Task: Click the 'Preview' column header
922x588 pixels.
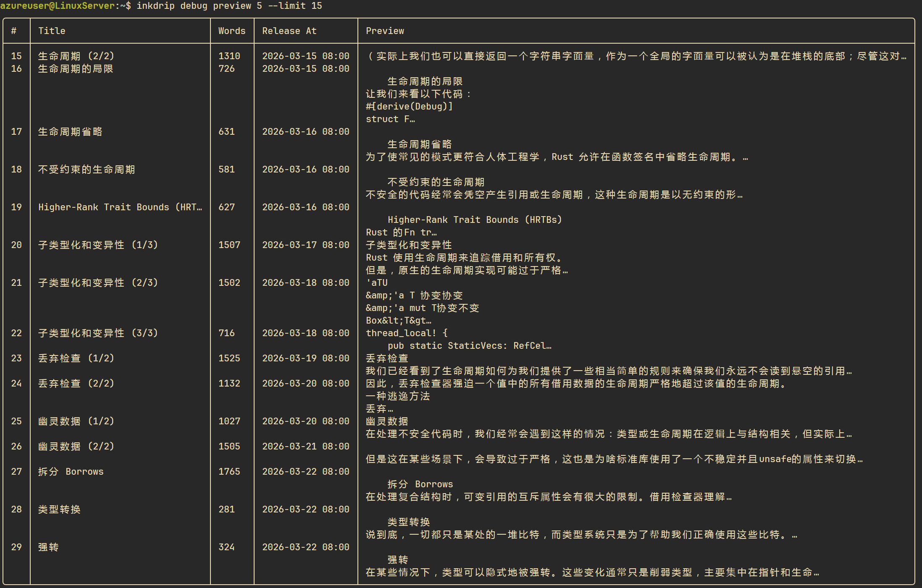Action: coord(385,31)
